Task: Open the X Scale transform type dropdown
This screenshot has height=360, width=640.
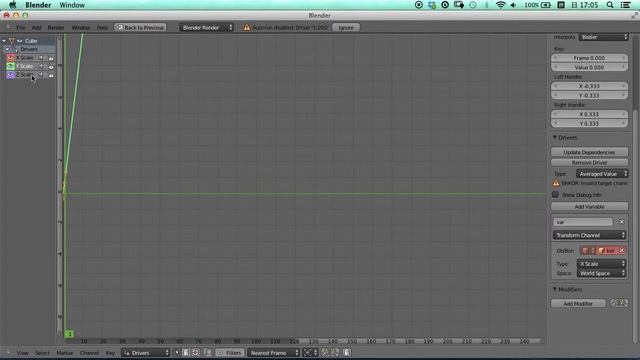Action: [602, 264]
